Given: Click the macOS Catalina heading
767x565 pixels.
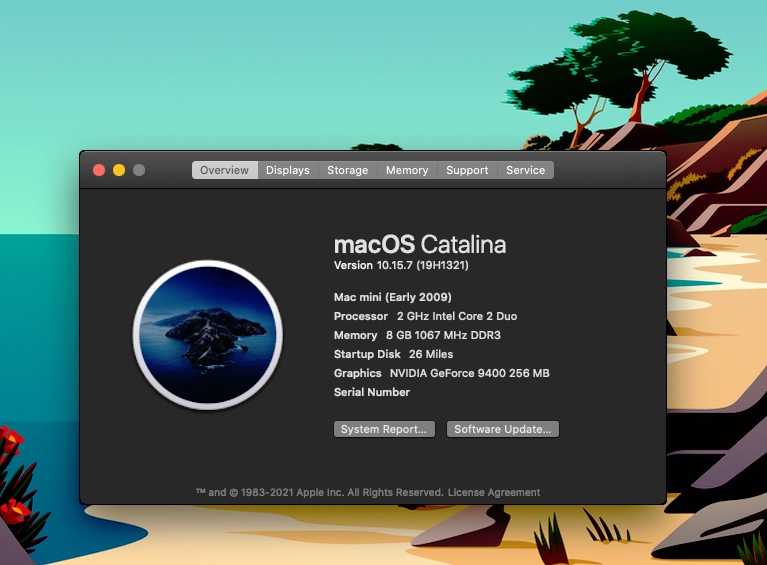Looking at the screenshot, I should pyautogui.click(x=420, y=244).
